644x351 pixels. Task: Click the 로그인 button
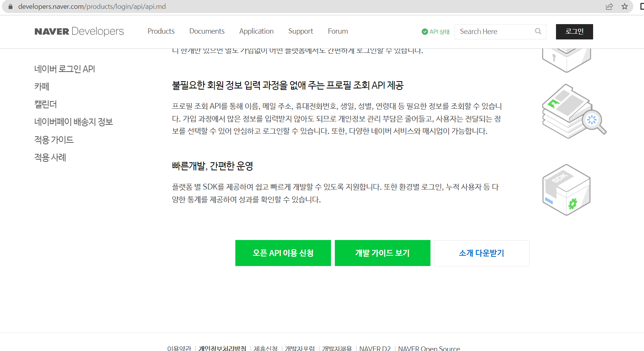tap(574, 32)
